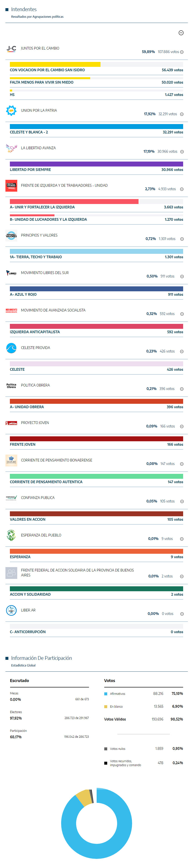
Task: Click the Union por la Patria logo
Action: pos(11,111)
